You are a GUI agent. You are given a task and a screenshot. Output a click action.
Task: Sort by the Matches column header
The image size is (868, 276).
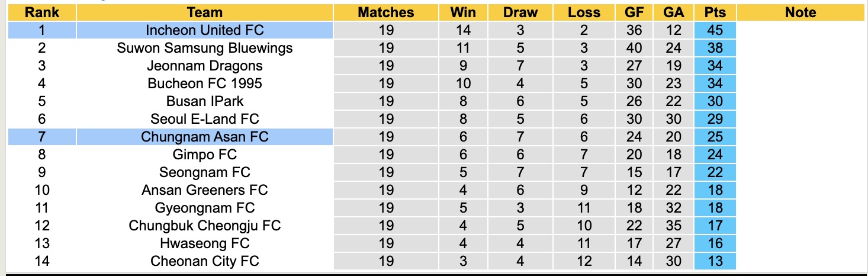click(x=386, y=12)
